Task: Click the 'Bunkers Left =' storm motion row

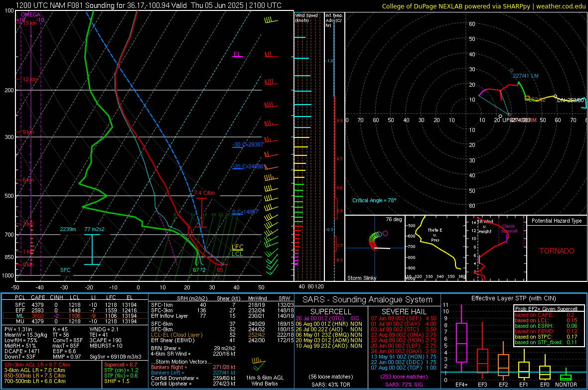Action: (x=193, y=373)
